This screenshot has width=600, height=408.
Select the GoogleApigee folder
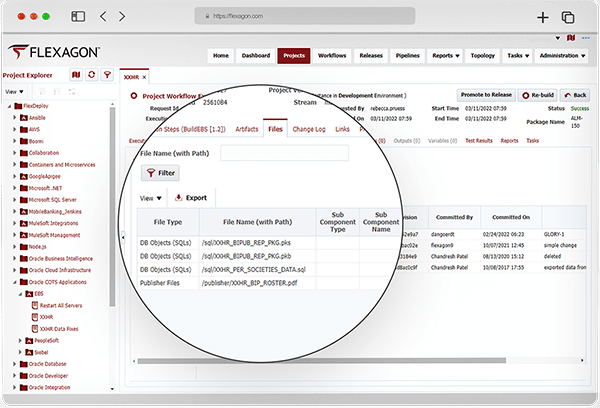click(44, 176)
